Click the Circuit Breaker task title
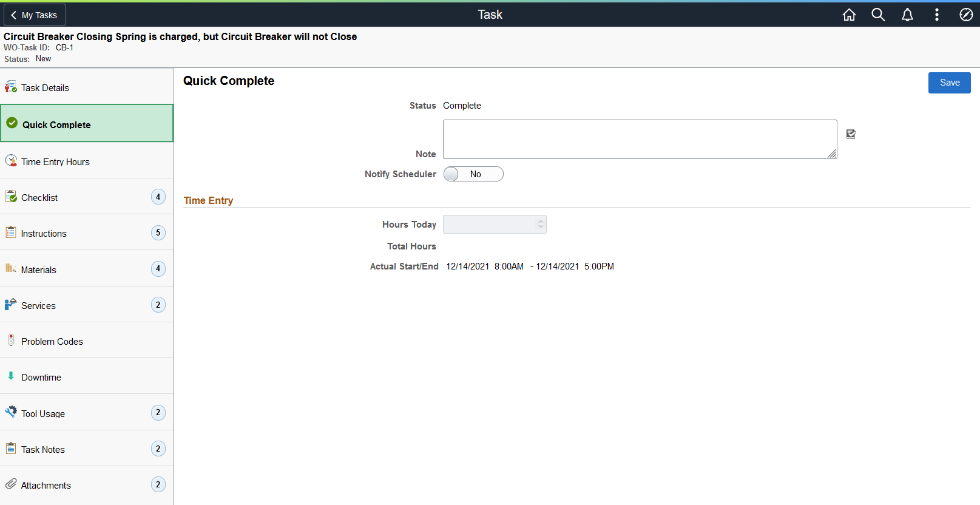Viewport: 980px width, 505px height. 180,36
